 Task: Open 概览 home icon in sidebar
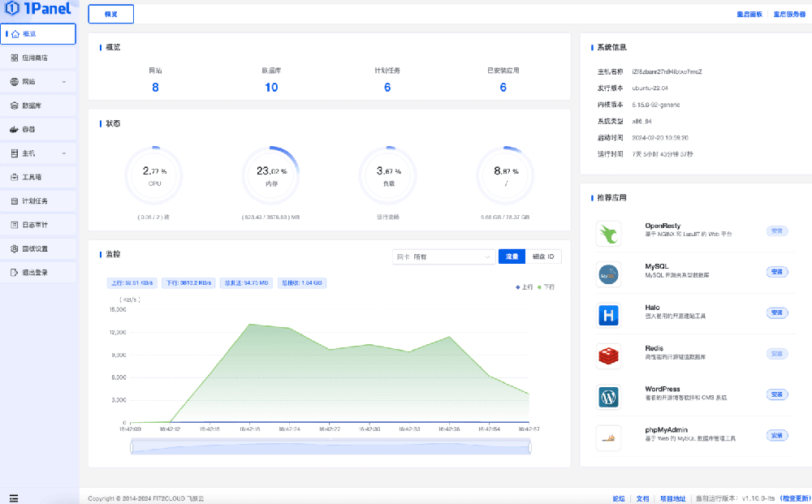pyautogui.click(x=15, y=34)
